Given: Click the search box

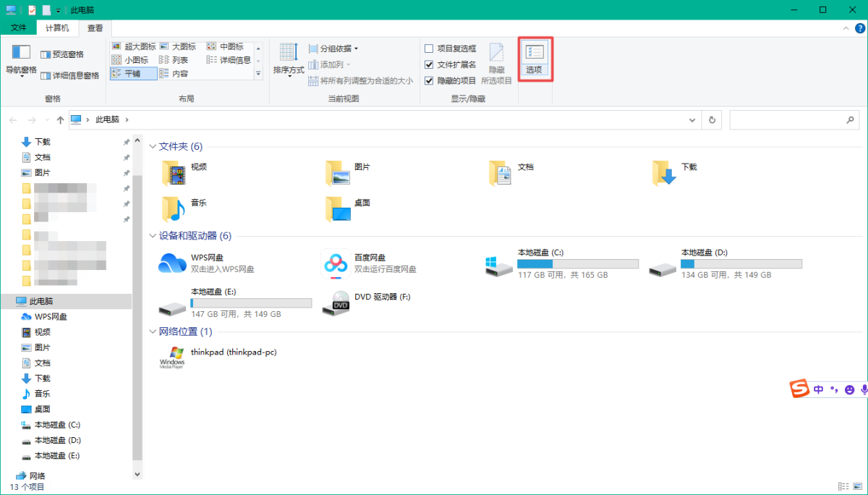Looking at the screenshot, I should (x=795, y=120).
